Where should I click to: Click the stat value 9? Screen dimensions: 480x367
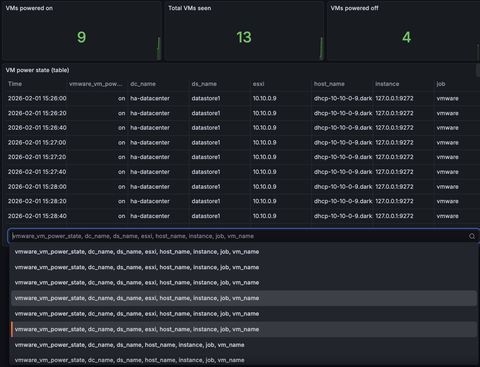click(x=81, y=37)
